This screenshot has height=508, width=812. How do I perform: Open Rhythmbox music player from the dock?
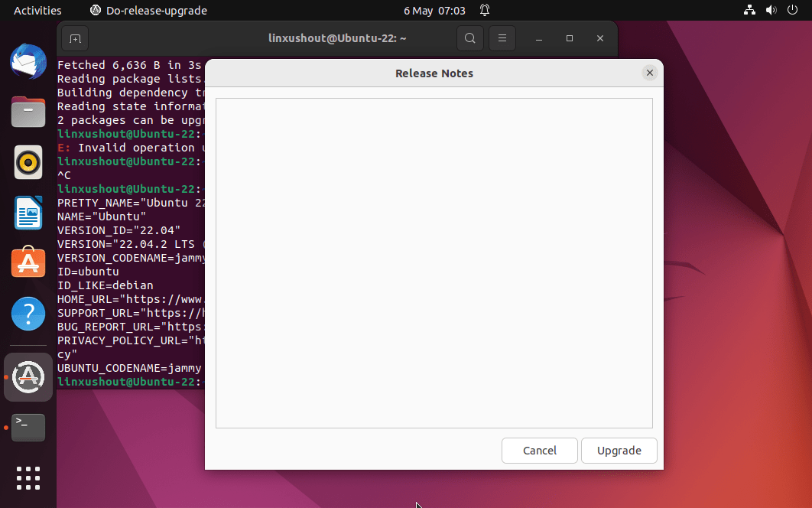(x=28, y=162)
